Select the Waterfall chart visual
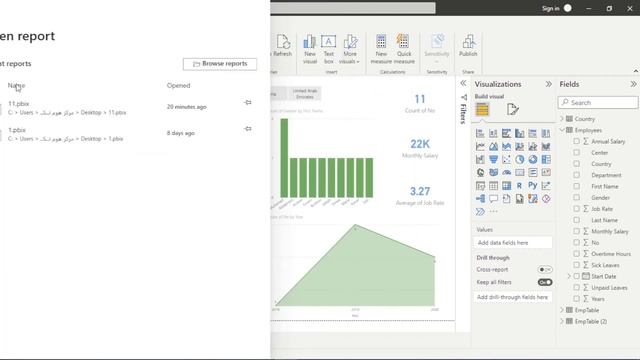Image resolution: width=640 pixels, height=360 pixels. click(480, 159)
